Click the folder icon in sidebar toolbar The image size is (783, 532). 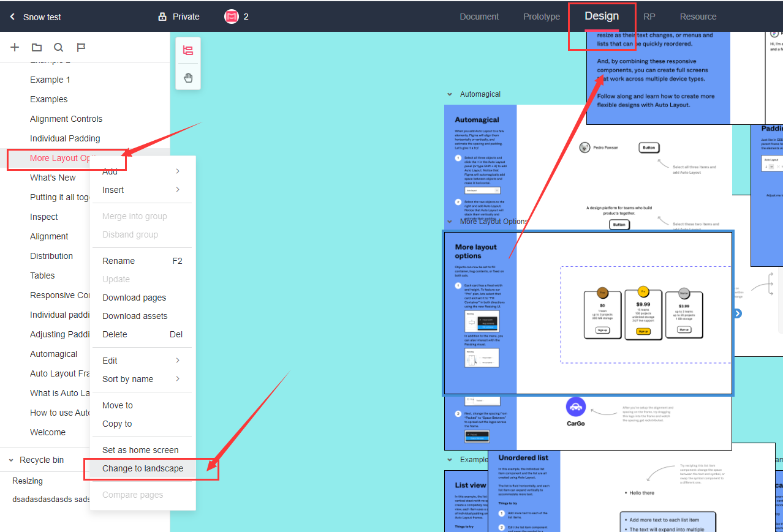point(37,48)
